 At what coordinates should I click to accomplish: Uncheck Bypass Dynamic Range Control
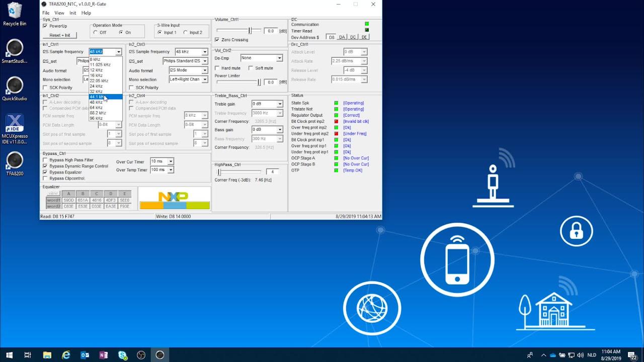tap(45, 166)
